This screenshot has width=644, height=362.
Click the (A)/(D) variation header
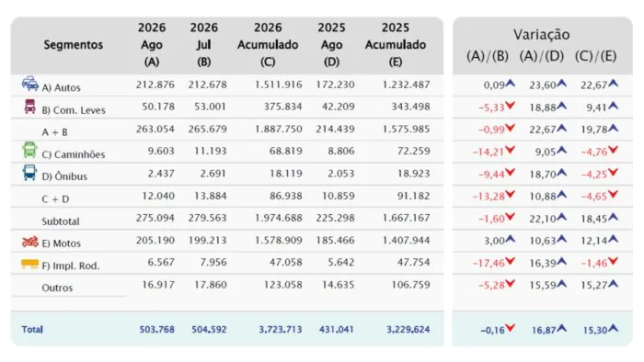(542, 56)
